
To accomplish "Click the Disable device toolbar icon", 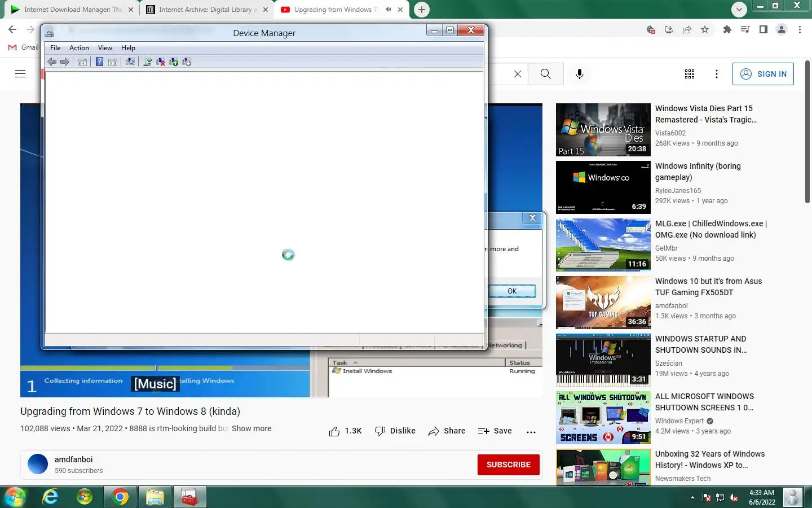I will click(187, 62).
